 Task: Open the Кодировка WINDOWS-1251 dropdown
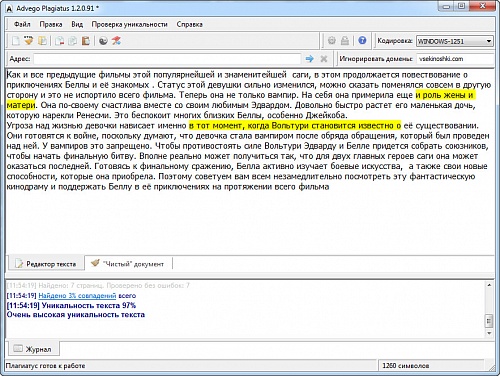click(x=455, y=41)
